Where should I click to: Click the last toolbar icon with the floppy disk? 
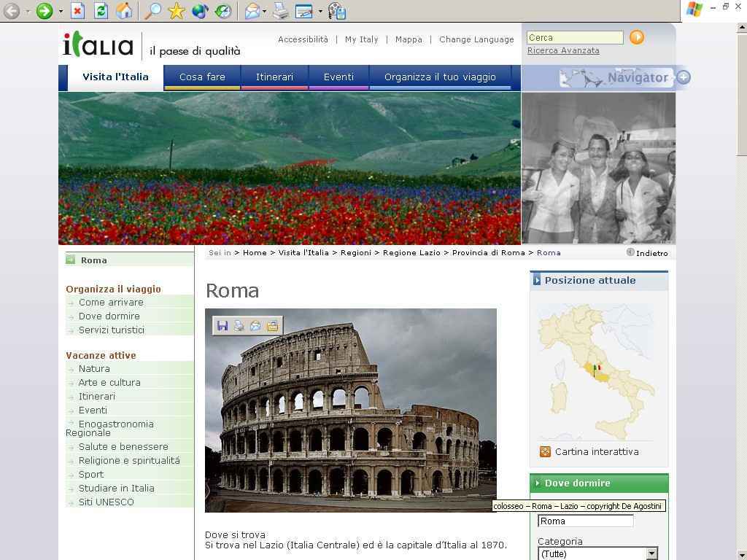pyautogui.click(x=337, y=11)
